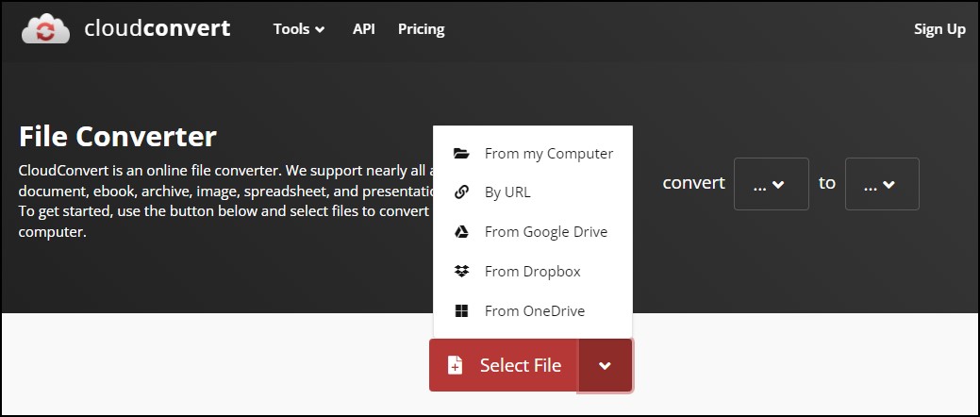980x417 pixels.
Task: Click the Select File button
Action: [504, 365]
